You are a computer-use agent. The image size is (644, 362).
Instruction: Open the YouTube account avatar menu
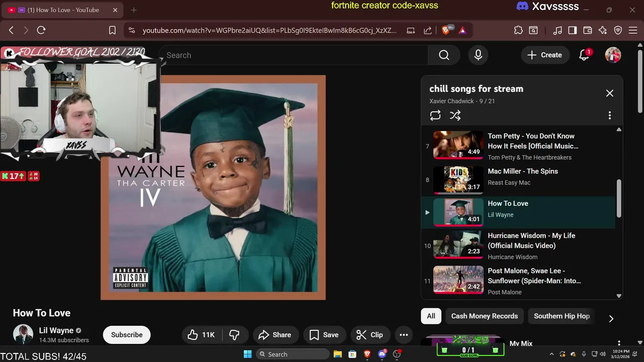point(613,55)
